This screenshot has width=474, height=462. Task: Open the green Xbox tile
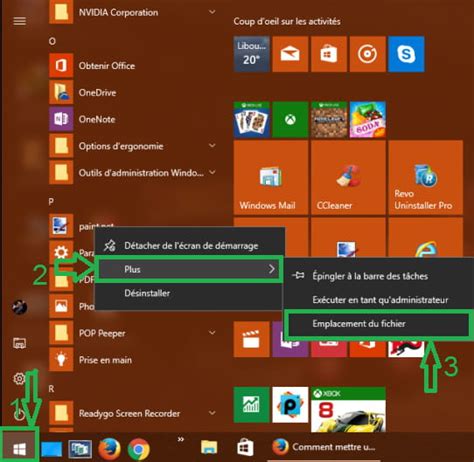290,120
